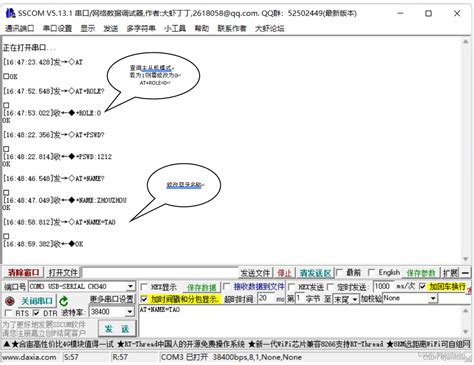Image resolution: width=474 pixels, height=365 pixels.
Task: Click the 超时时间 field showing 20
Action: [266, 298]
